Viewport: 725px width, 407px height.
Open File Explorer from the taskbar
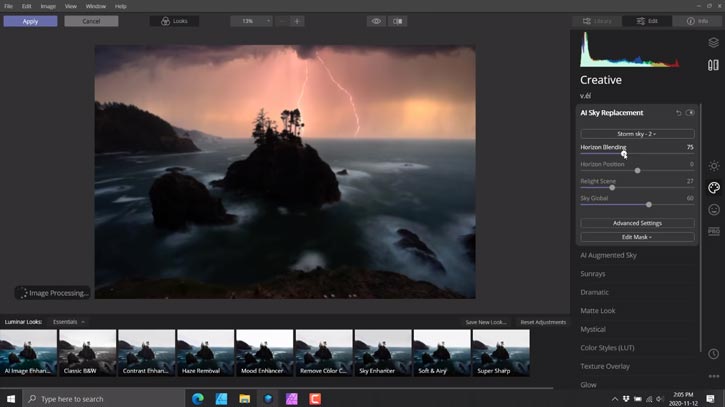[245, 399]
